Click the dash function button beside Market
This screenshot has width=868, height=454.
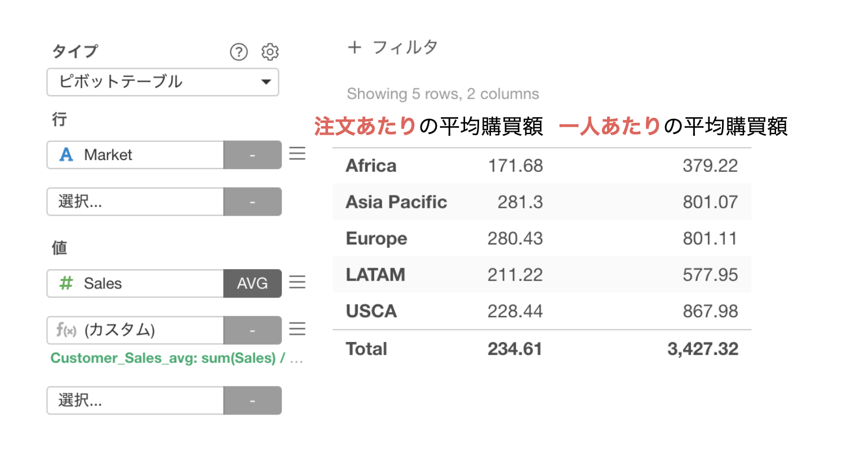[253, 155]
